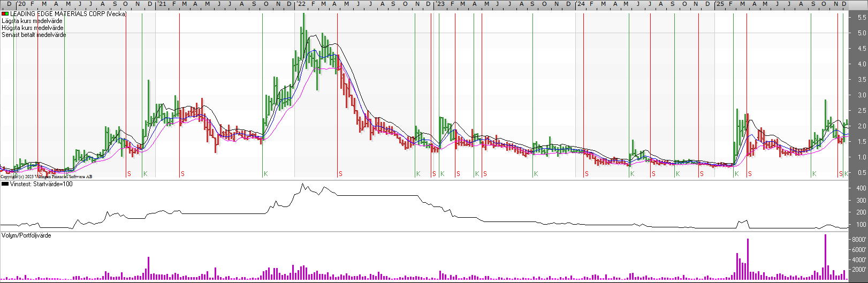868x283 pixels.
Task: Click the 2.0 price label on the price scale
Action: tap(862, 126)
